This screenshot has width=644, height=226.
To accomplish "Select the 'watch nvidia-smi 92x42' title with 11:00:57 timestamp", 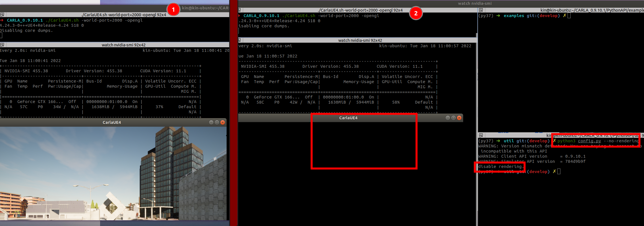I will coord(360,40).
